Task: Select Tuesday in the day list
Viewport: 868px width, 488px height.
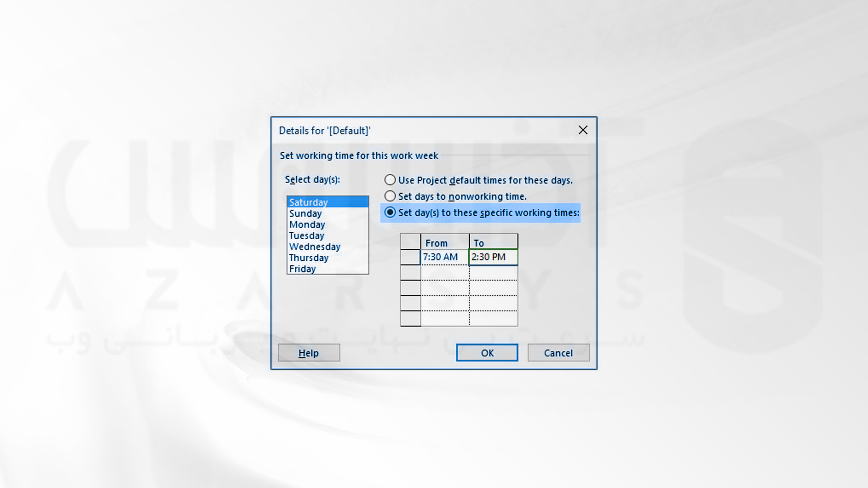Action: [x=328, y=235]
